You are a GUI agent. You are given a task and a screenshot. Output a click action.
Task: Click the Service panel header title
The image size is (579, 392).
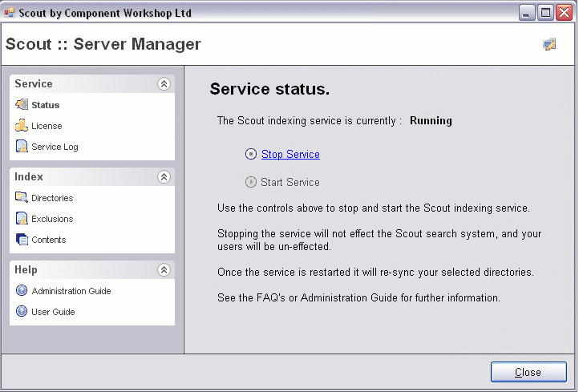click(34, 84)
